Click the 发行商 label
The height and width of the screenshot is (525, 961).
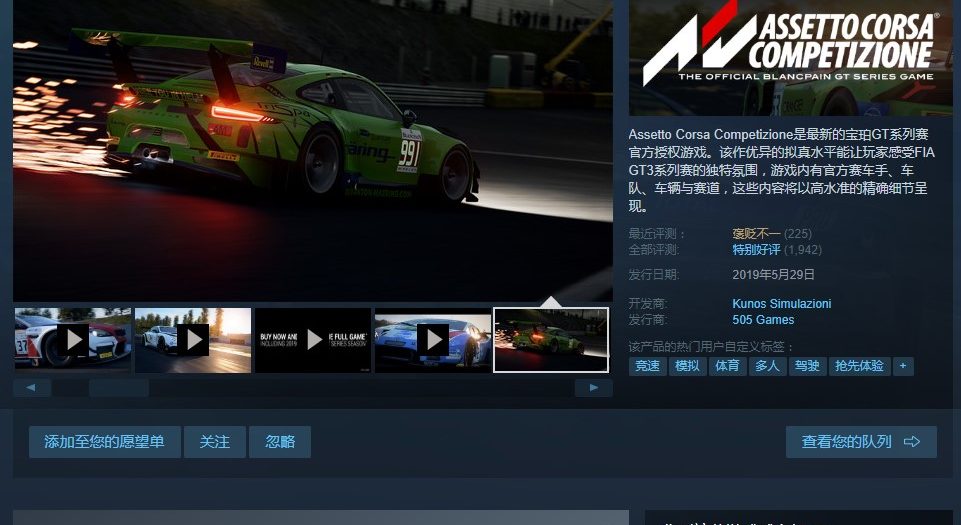point(648,320)
